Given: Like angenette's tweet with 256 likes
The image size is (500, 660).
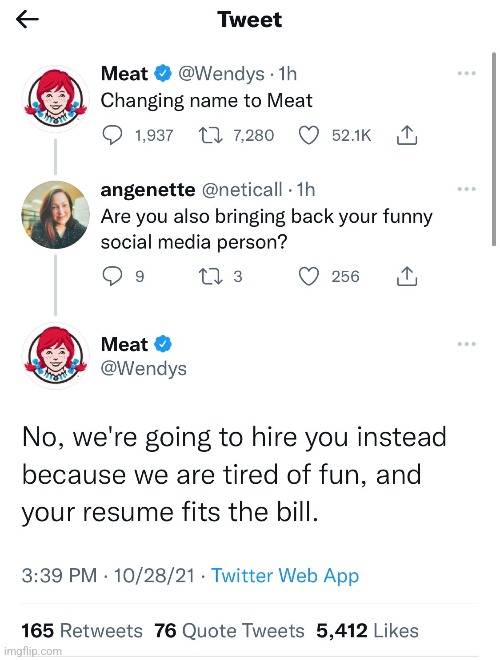Looking at the screenshot, I should point(309,277).
